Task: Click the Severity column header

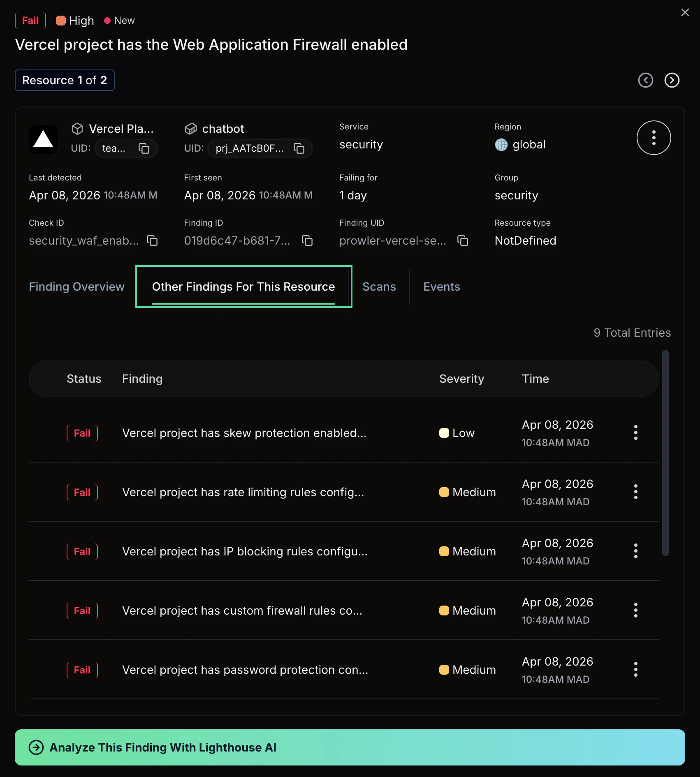Action: click(x=461, y=379)
